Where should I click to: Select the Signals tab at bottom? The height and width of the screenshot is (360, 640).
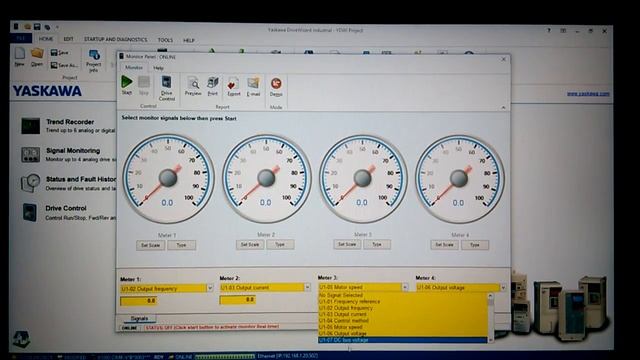pyautogui.click(x=139, y=318)
